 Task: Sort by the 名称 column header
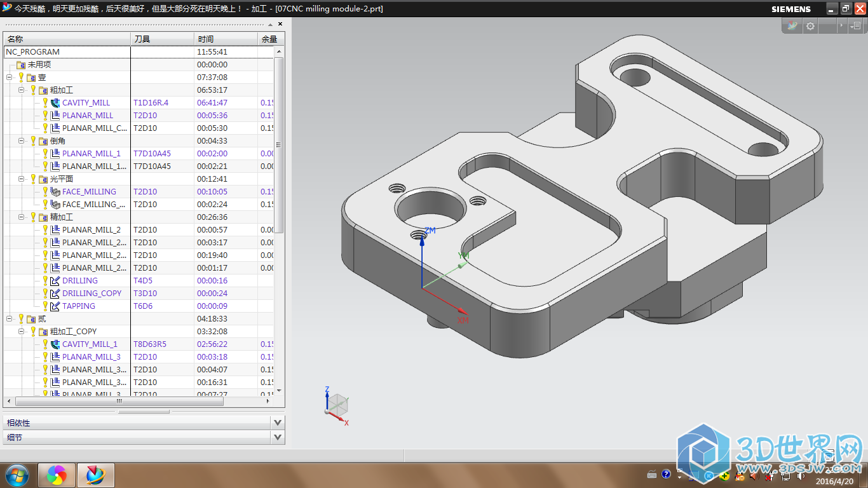67,39
